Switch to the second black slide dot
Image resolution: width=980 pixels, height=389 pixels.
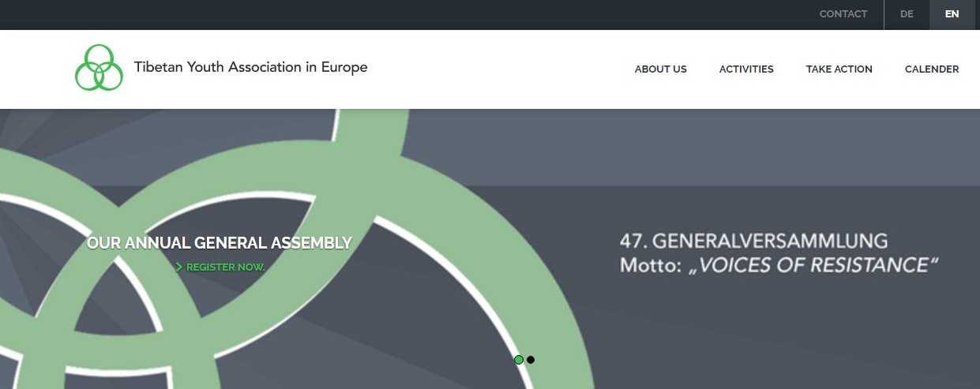pyautogui.click(x=531, y=360)
